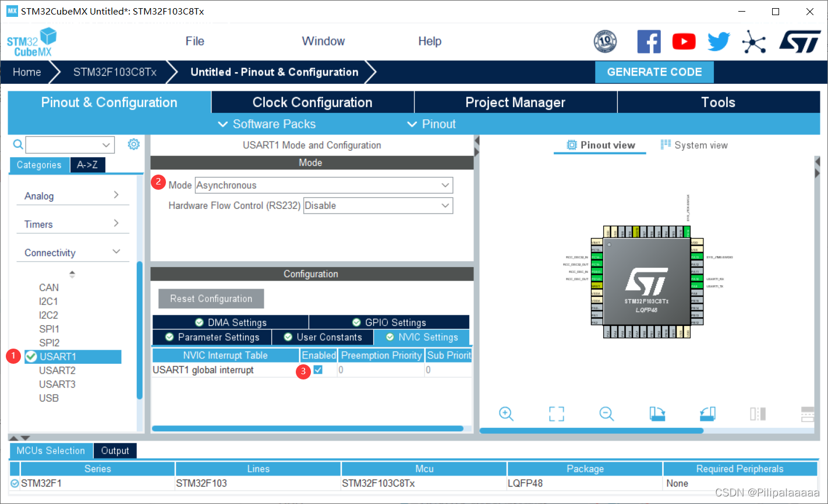Click the partly hidden pinout toolbar icon
This screenshot has height=504, width=828.
pyautogui.click(x=808, y=414)
